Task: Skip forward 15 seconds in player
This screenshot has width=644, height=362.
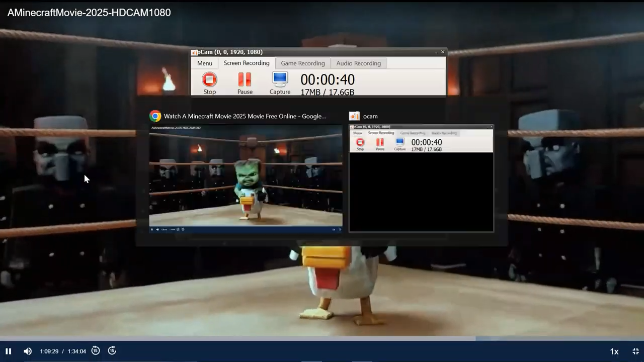Action: [x=112, y=351]
